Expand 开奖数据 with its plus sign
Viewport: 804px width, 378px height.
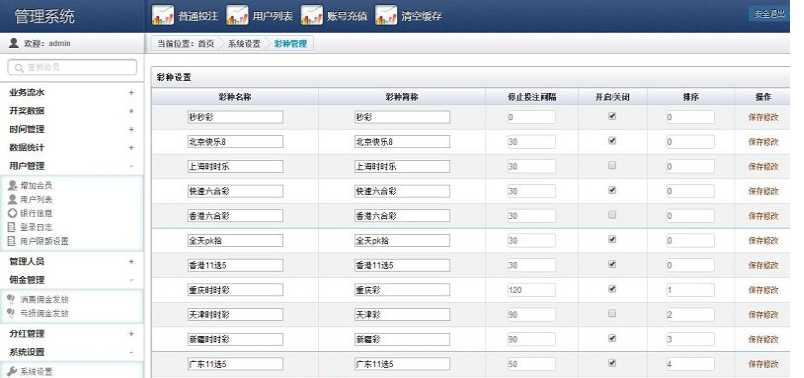(131, 111)
